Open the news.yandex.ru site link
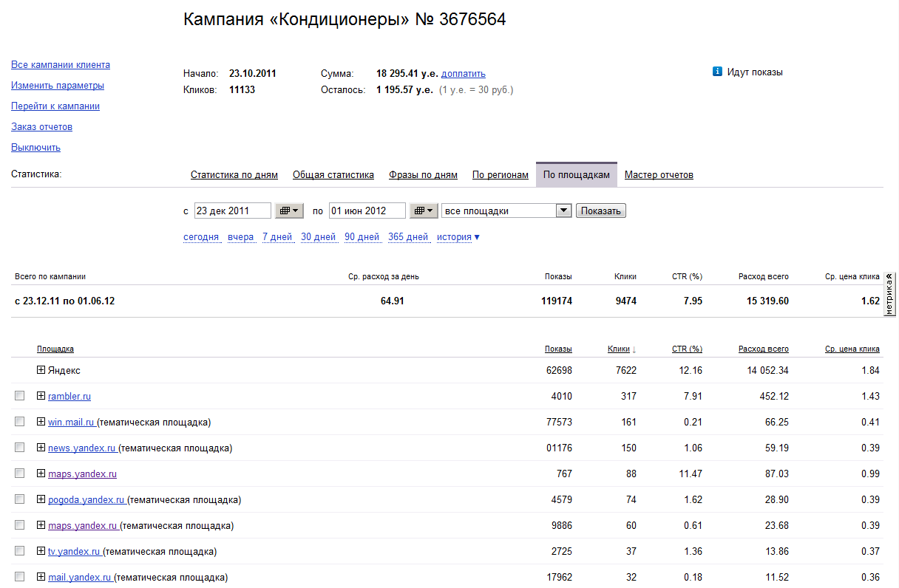Viewport: 899px width, 588px height. point(82,448)
